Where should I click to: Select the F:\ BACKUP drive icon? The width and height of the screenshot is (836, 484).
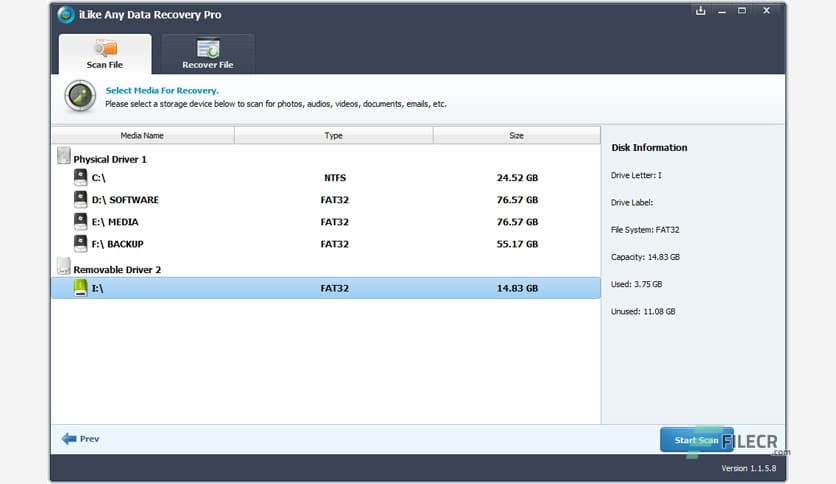click(81, 244)
